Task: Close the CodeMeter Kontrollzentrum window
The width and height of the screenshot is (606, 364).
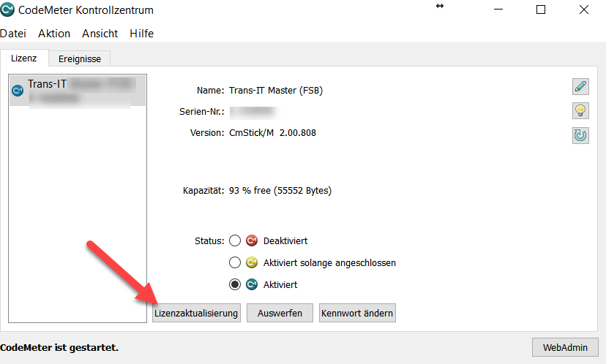Action: tap(584, 10)
